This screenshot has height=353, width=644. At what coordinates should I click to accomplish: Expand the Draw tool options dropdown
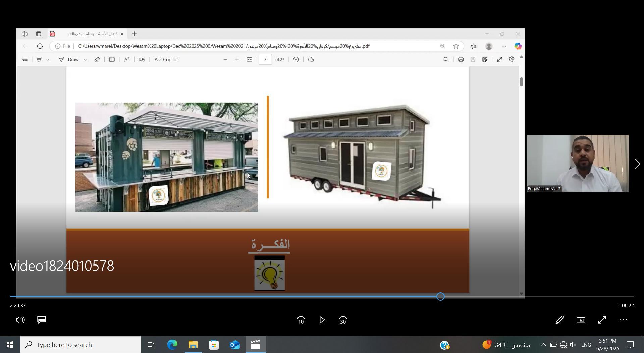pos(85,60)
